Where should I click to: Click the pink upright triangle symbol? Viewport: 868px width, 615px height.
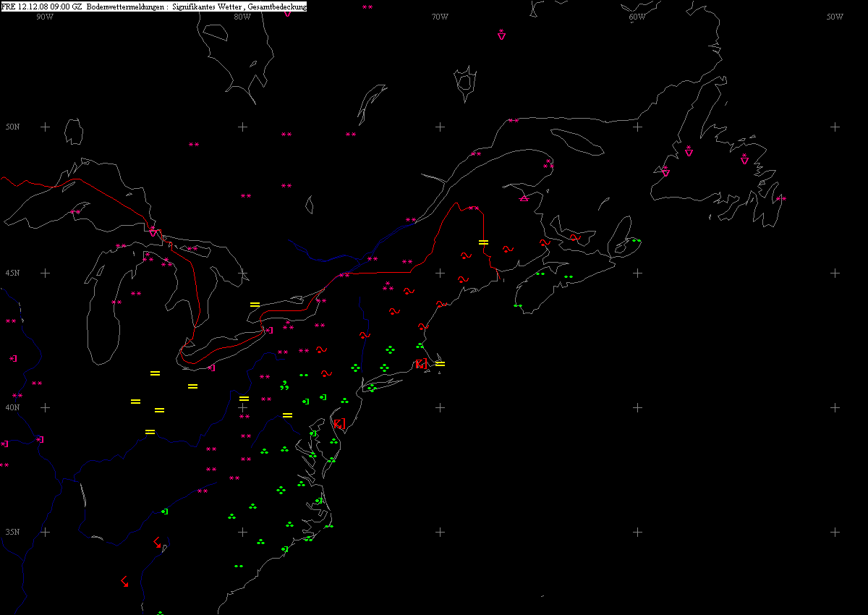(524, 198)
